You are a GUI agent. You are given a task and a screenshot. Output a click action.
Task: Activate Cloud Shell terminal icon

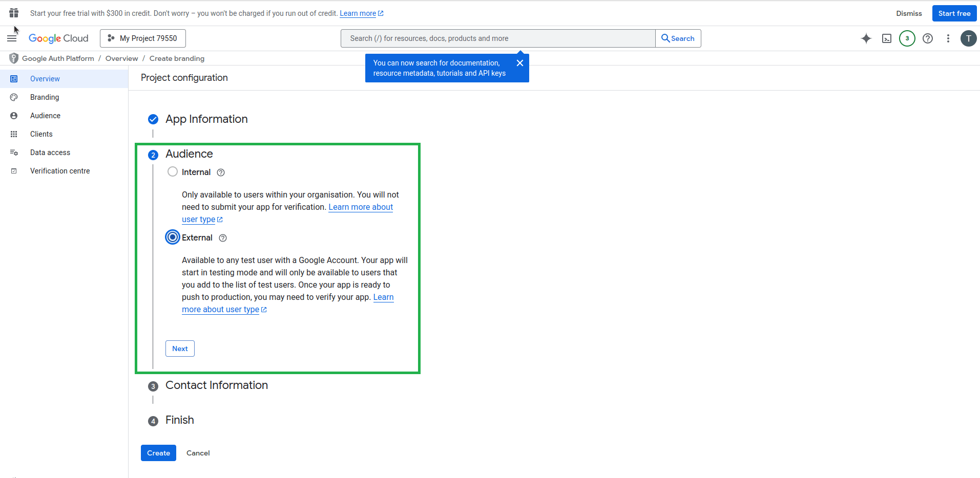coord(886,38)
